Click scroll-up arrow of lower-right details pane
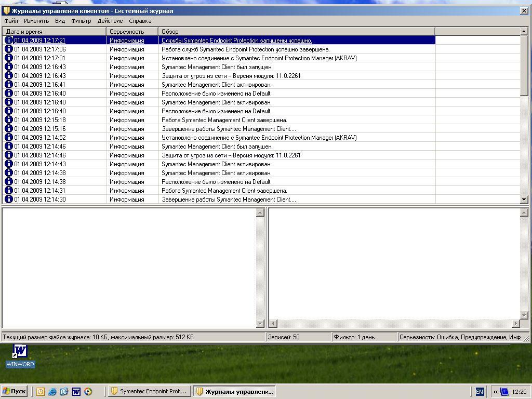Viewport: 532px width, 399px height. [x=524, y=212]
